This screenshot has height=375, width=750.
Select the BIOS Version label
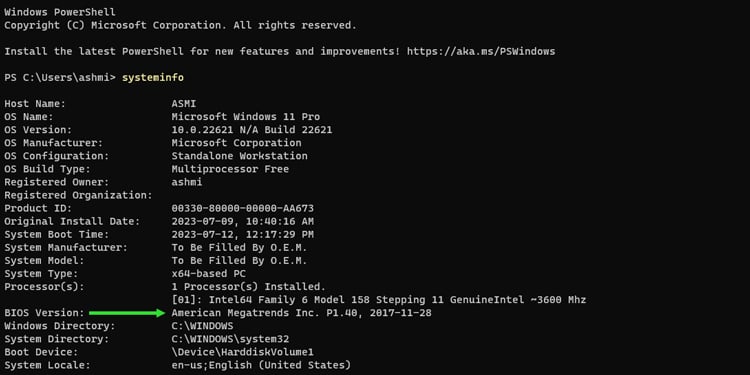44,313
